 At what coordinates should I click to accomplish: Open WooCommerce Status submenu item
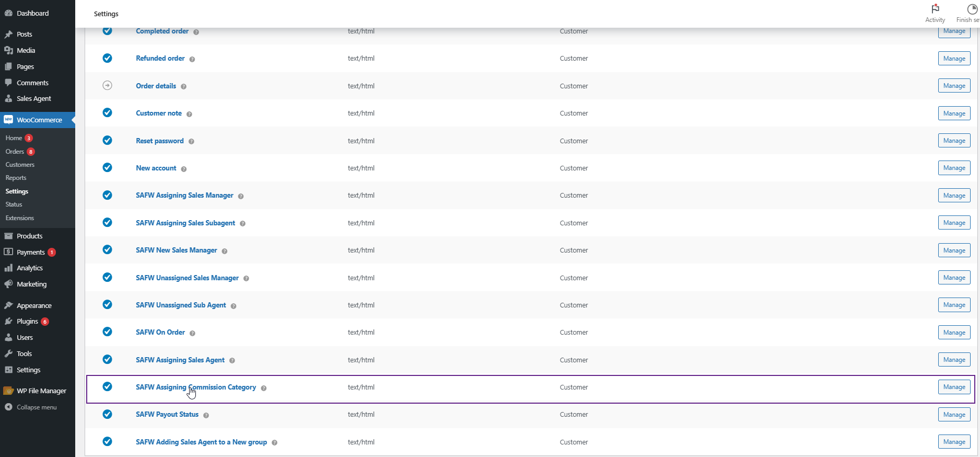tap(14, 204)
